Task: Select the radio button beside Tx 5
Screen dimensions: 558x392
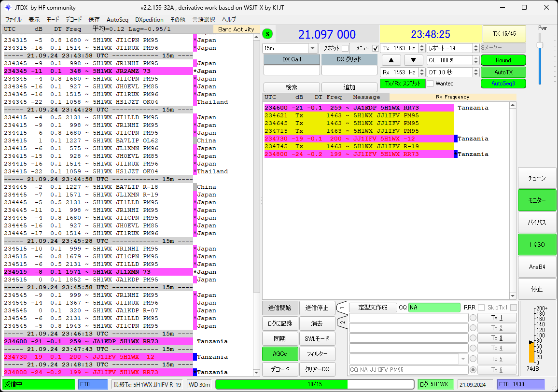Action: click(x=473, y=359)
